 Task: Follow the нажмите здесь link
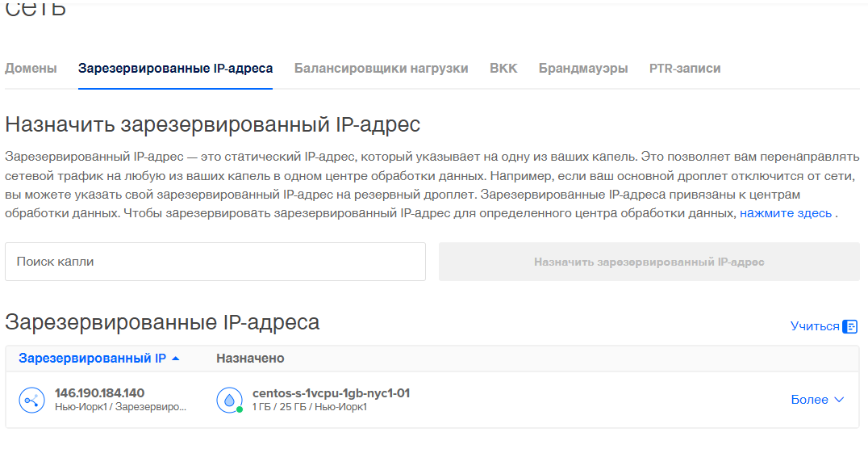(785, 213)
